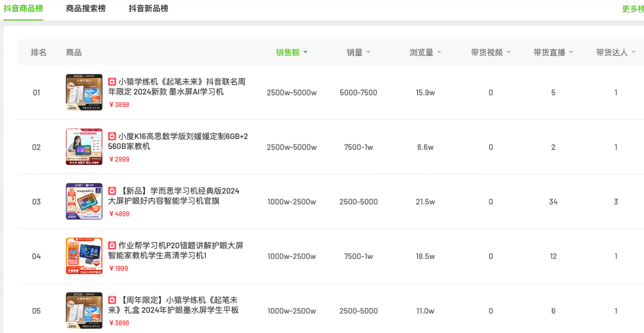
Task: Click the 更多榜 link
Action: pos(633,9)
